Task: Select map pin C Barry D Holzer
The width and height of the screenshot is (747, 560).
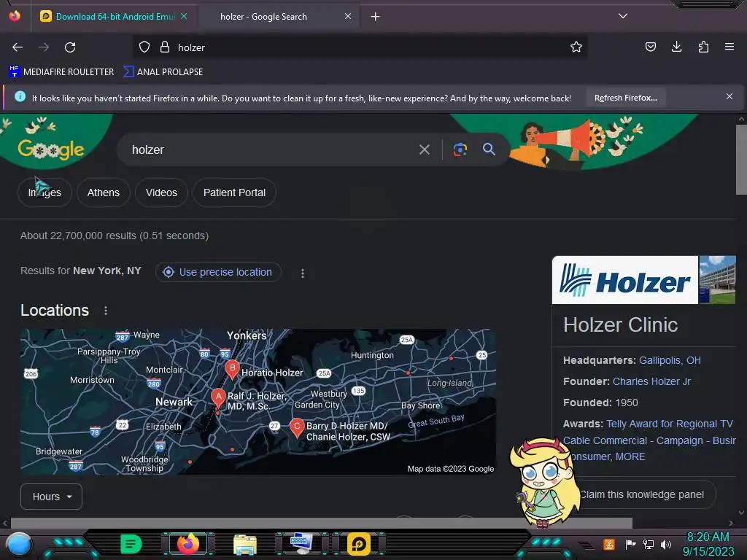Action: click(297, 427)
